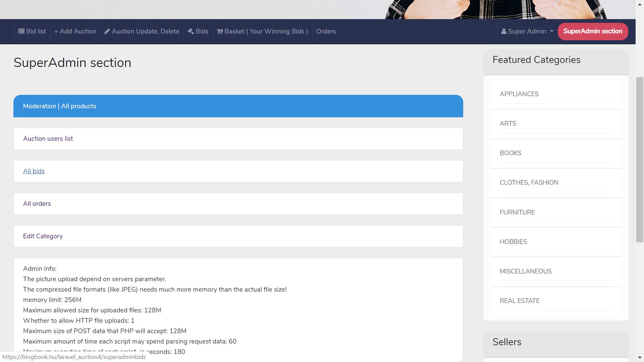Click the Bid list menu icon

21,31
